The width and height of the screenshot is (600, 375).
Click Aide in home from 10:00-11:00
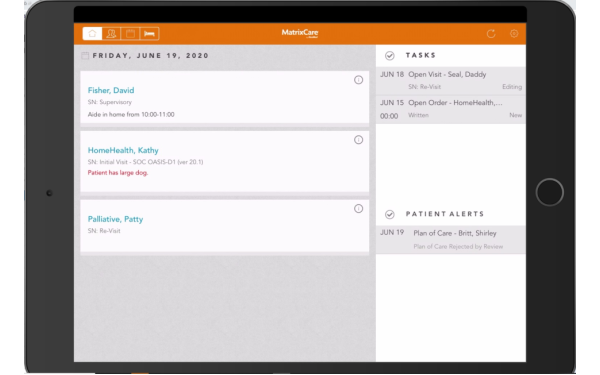click(131, 114)
